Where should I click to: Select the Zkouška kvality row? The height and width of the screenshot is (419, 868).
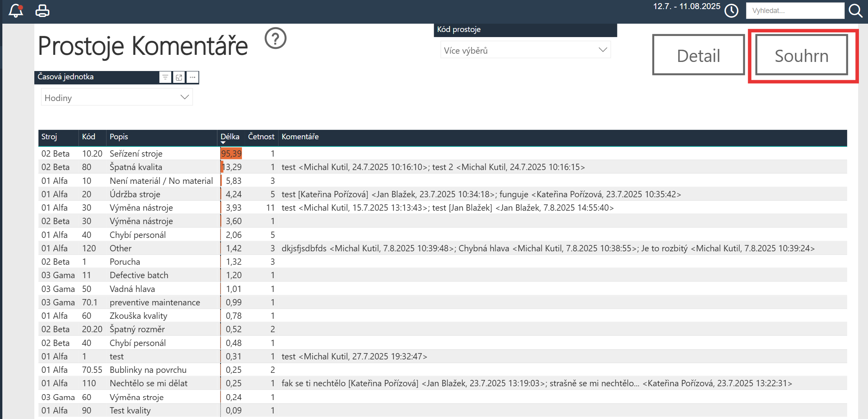443,316
